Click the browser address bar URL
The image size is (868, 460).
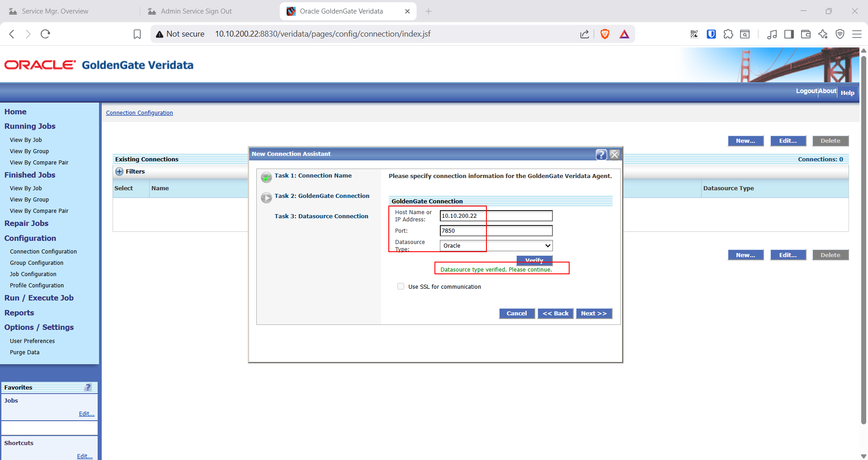pyautogui.click(x=323, y=34)
